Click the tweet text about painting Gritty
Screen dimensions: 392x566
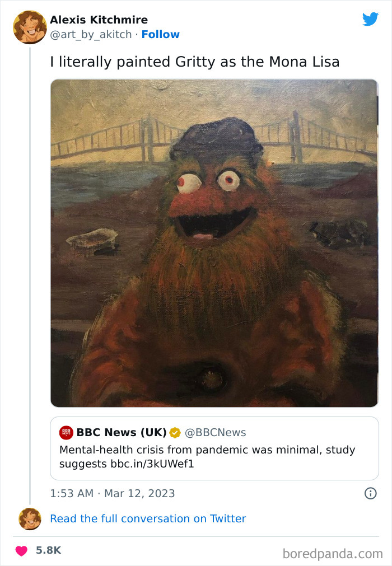point(195,62)
